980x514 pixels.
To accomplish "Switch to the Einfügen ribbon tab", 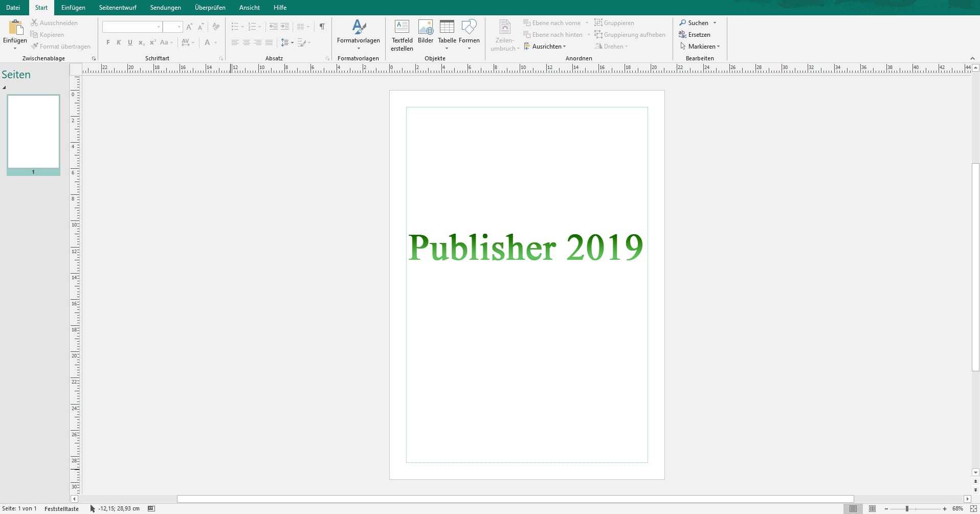I will pyautogui.click(x=73, y=8).
